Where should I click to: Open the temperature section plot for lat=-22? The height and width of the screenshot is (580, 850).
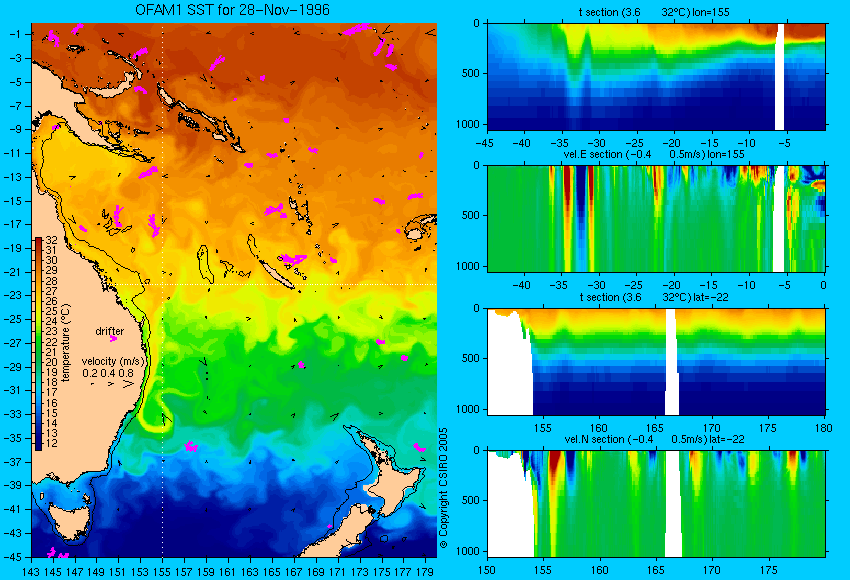click(x=656, y=362)
